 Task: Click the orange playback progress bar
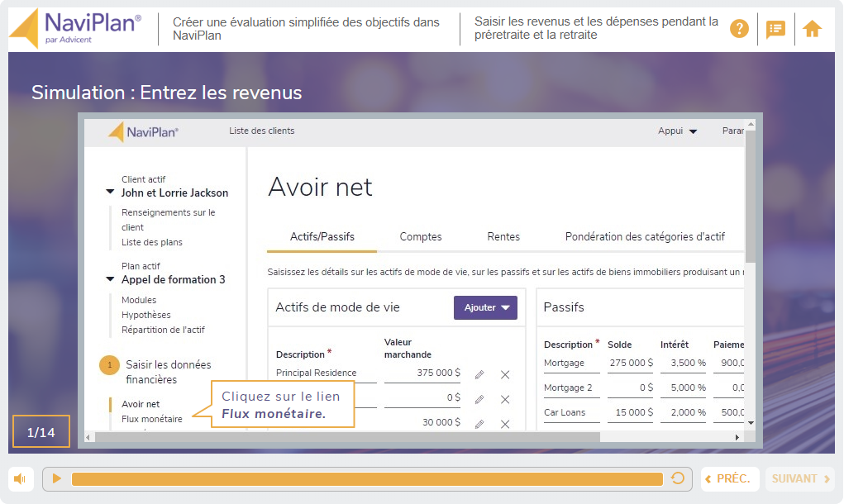(367, 478)
